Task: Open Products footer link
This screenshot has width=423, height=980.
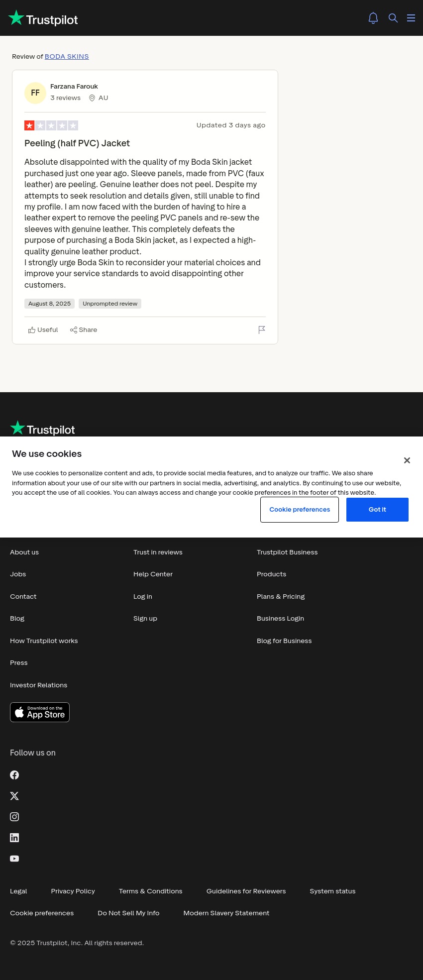Action: pyautogui.click(x=272, y=574)
